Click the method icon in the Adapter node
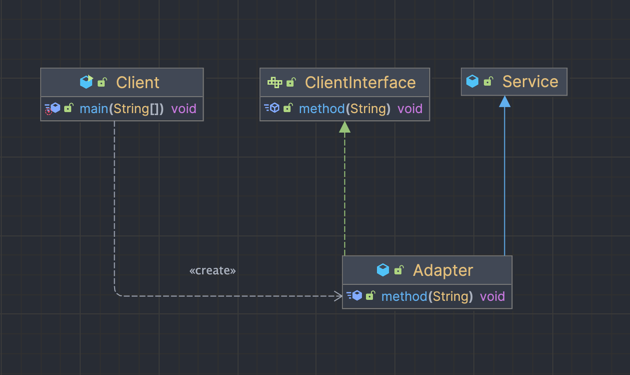The width and height of the screenshot is (630, 375). point(354,296)
